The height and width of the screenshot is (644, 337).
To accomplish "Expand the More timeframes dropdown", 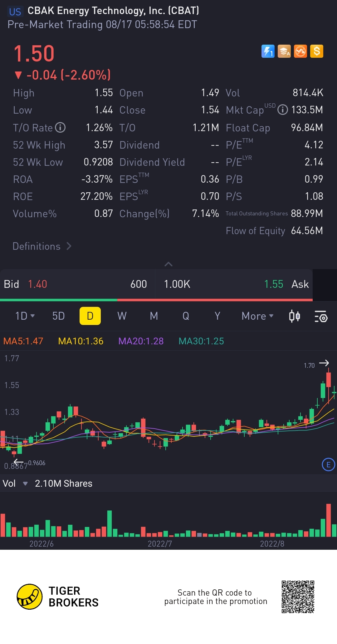I will click(258, 316).
